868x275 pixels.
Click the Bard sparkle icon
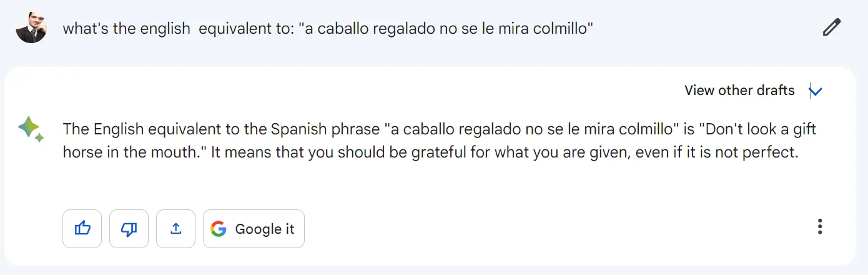click(x=31, y=129)
